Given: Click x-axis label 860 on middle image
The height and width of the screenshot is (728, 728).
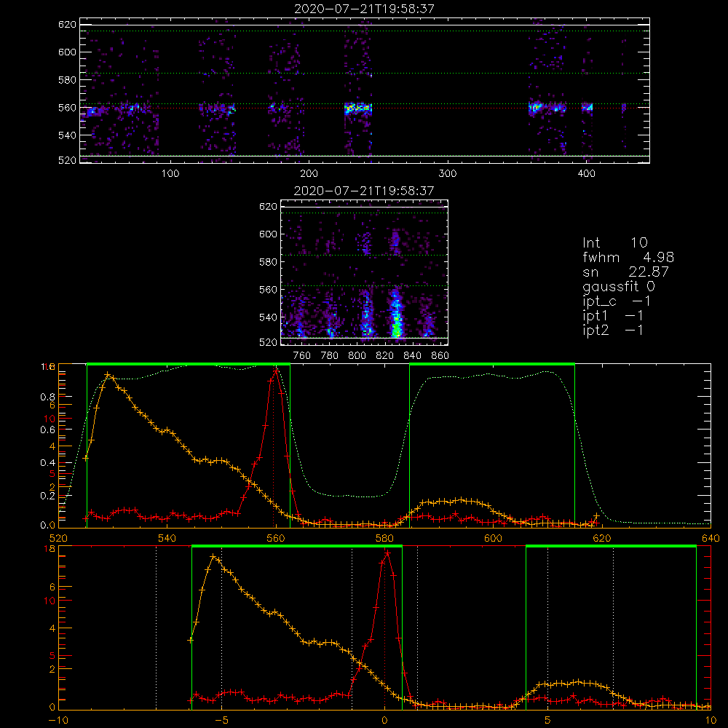Looking at the screenshot, I should (440, 356).
